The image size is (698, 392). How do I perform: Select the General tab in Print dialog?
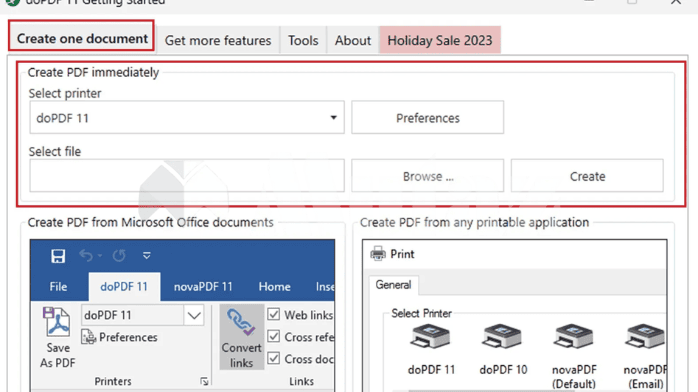click(393, 285)
